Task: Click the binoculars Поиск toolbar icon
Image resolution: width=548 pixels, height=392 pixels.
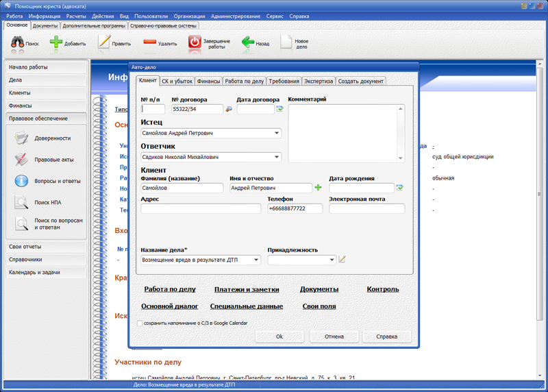Action: pos(17,42)
